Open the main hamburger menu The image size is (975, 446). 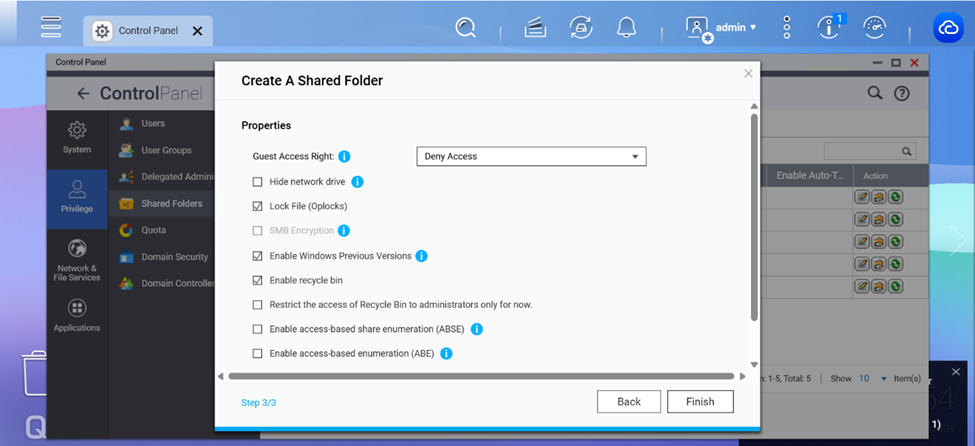(x=51, y=28)
